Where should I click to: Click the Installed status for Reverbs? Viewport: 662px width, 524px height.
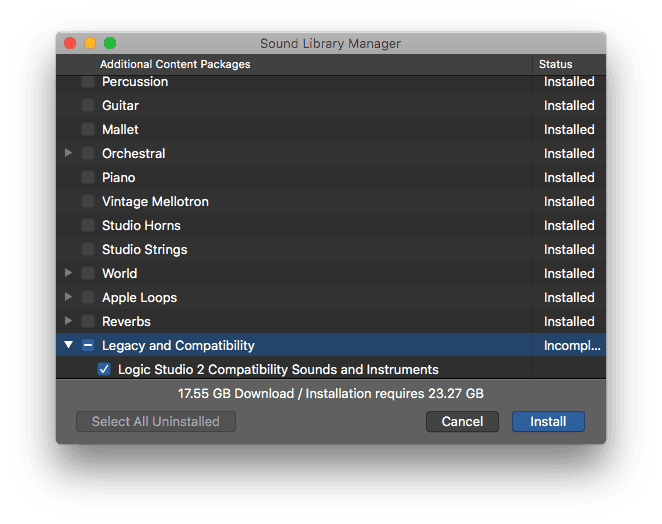pyautogui.click(x=569, y=322)
